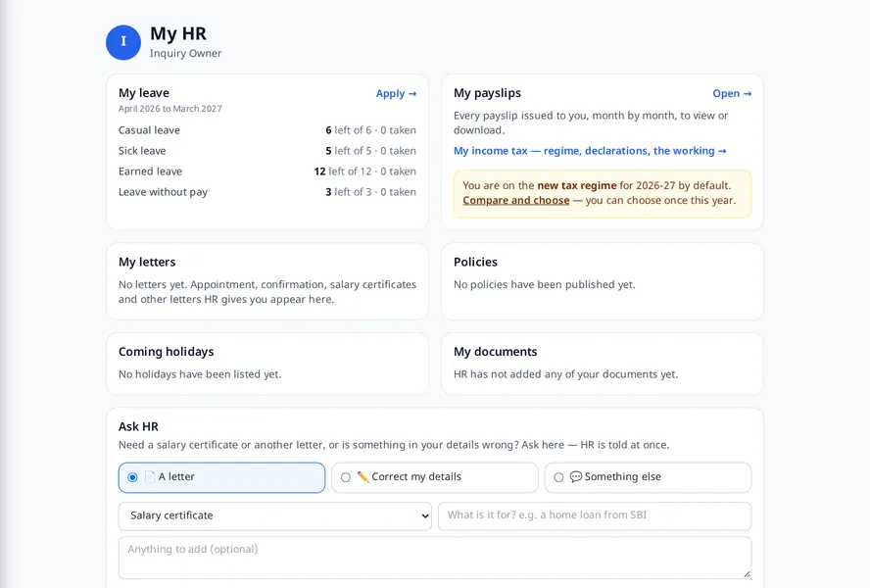
Task: Click 'No holidays have been listed yet.' text
Action: (x=200, y=374)
